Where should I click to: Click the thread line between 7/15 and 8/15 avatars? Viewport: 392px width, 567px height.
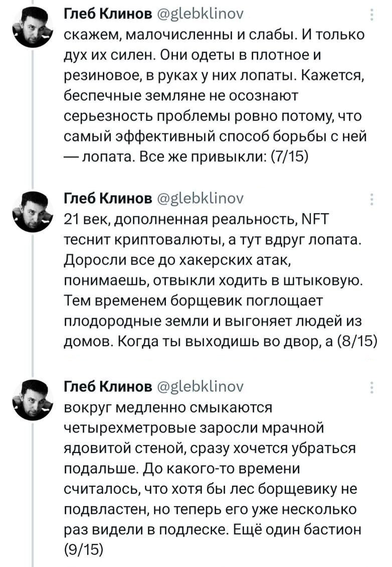pos(33,120)
